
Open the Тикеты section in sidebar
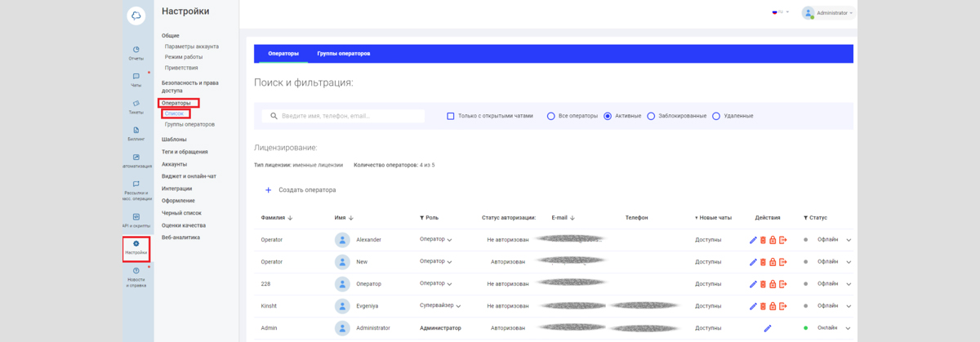click(x=136, y=107)
